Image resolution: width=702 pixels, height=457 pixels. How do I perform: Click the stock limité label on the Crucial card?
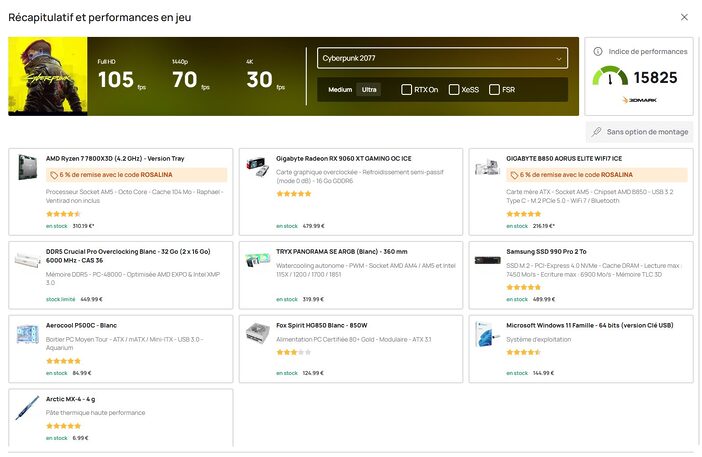[x=60, y=299]
